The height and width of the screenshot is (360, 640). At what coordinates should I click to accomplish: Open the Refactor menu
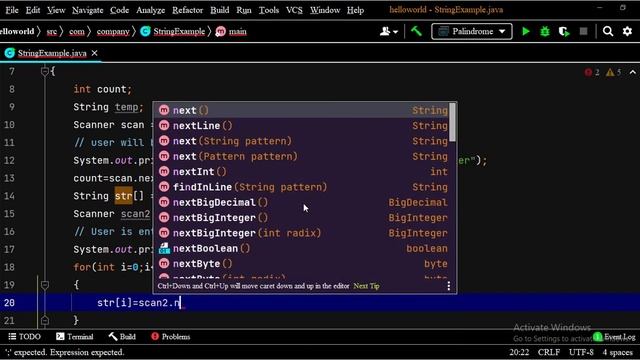click(187, 10)
